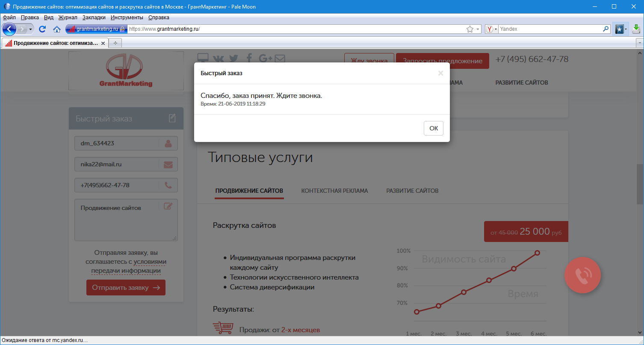Open the условиями передачи информации link

pyautogui.click(x=128, y=266)
